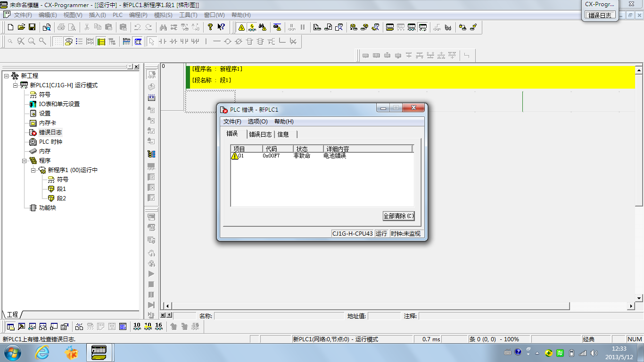Open PLC 时钟 in the project tree
This screenshot has height=362, width=644.
(x=50, y=142)
